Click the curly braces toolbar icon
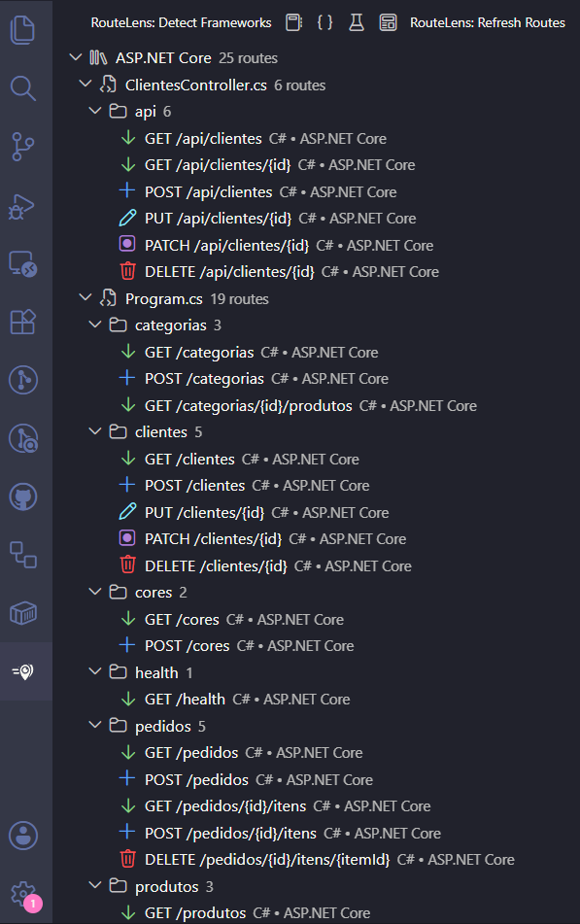 coord(324,22)
